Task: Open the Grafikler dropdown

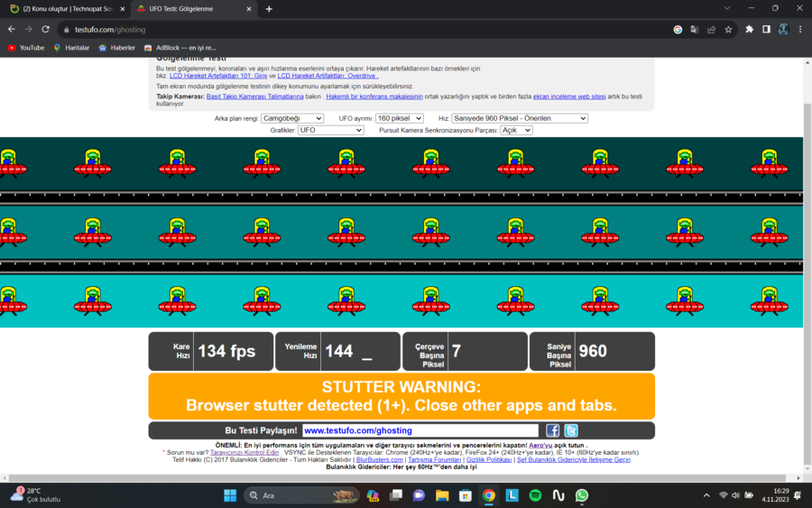Action: coord(330,130)
